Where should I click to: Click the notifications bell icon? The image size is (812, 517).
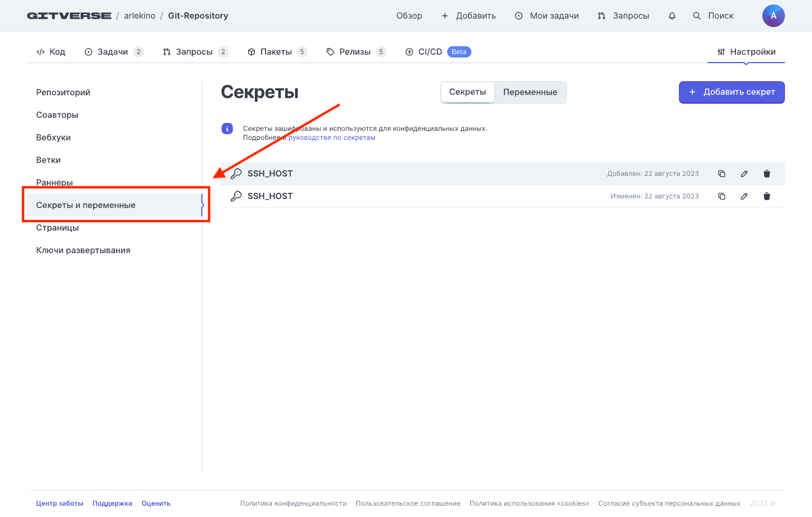click(x=672, y=16)
